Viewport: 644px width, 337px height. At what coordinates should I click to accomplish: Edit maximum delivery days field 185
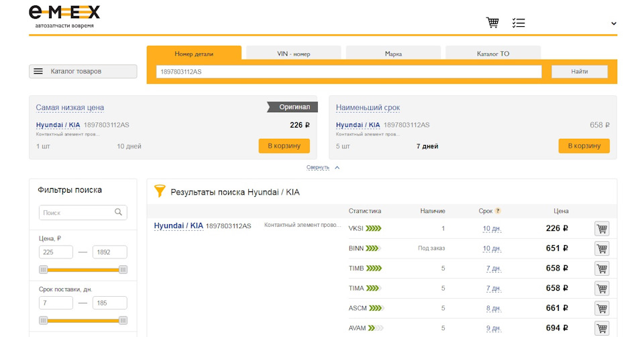[x=109, y=303]
